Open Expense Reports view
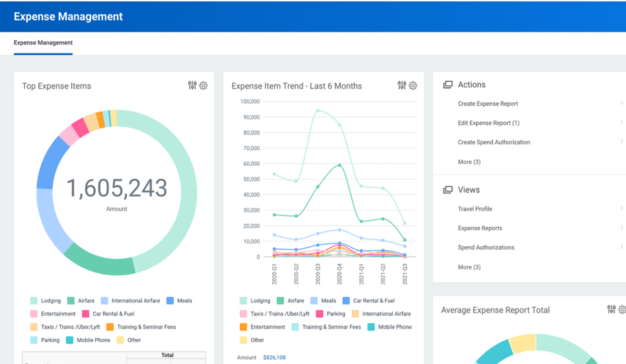626x364 pixels. point(480,228)
